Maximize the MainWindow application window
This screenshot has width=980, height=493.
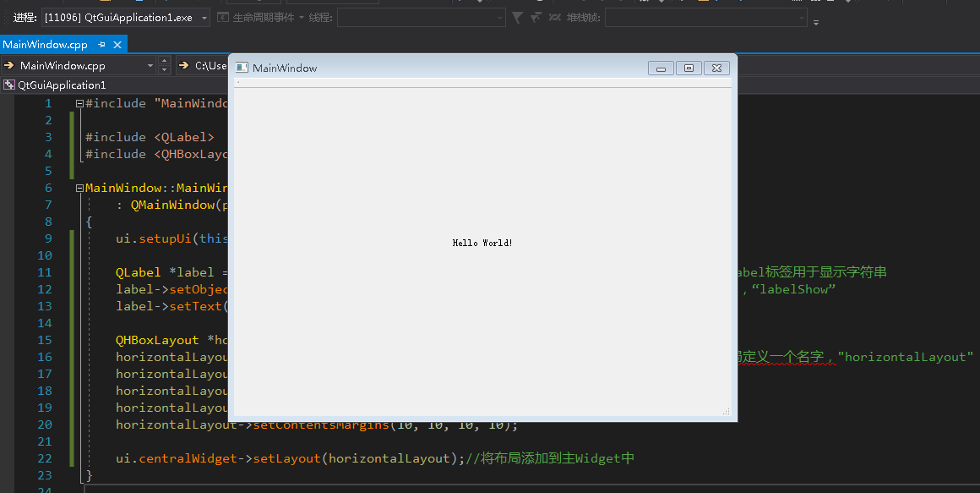689,68
